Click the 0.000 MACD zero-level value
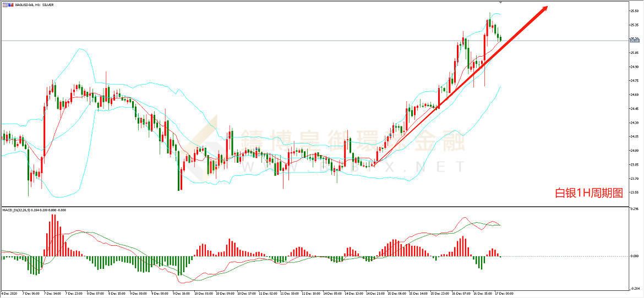The width and height of the screenshot is (644, 298). [634, 256]
